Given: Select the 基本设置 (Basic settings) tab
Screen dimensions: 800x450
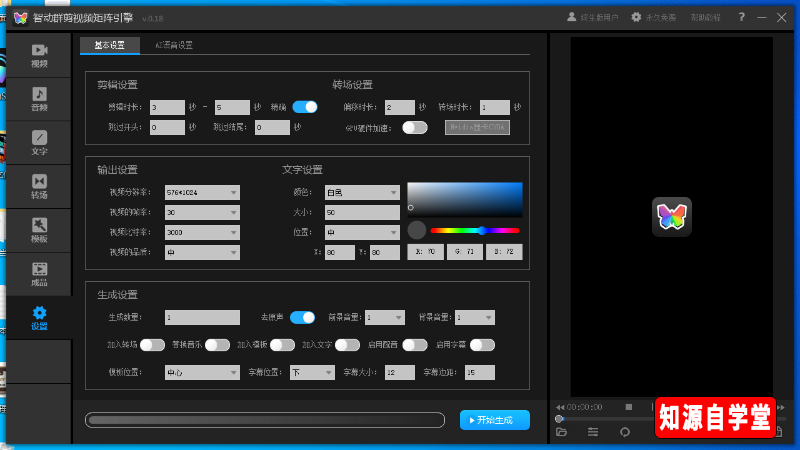Looking at the screenshot, I should pyautogui.click(x=110, y=45).
